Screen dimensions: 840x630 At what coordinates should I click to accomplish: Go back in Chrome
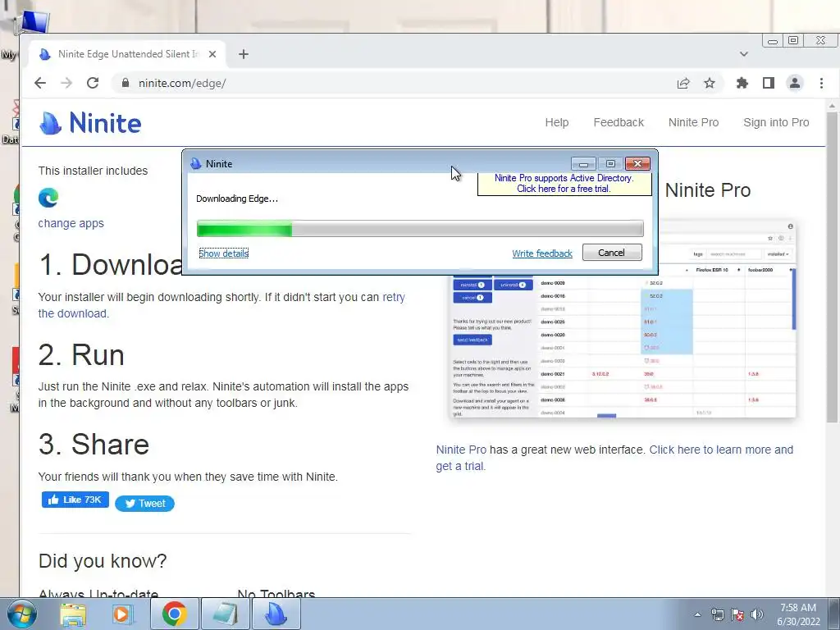click(40, 83)
